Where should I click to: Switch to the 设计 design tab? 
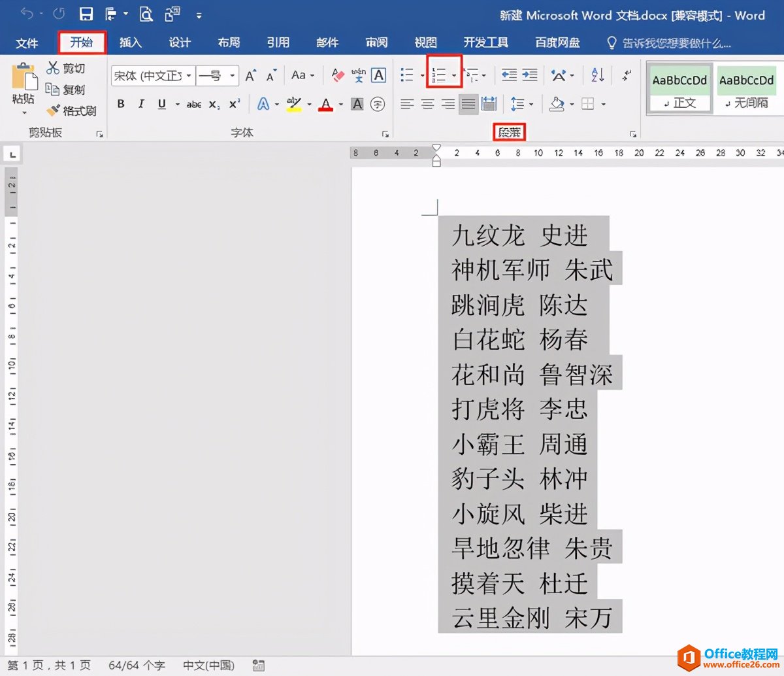pos(180,42)
